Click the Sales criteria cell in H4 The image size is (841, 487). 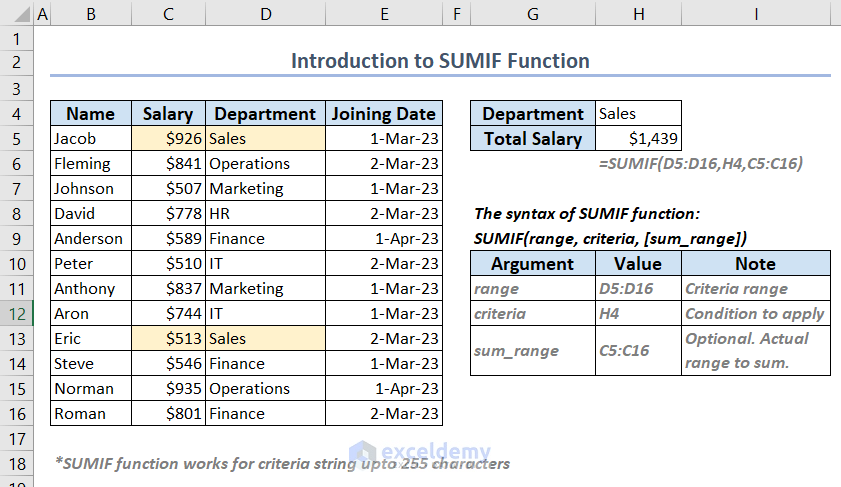[638, 113]
